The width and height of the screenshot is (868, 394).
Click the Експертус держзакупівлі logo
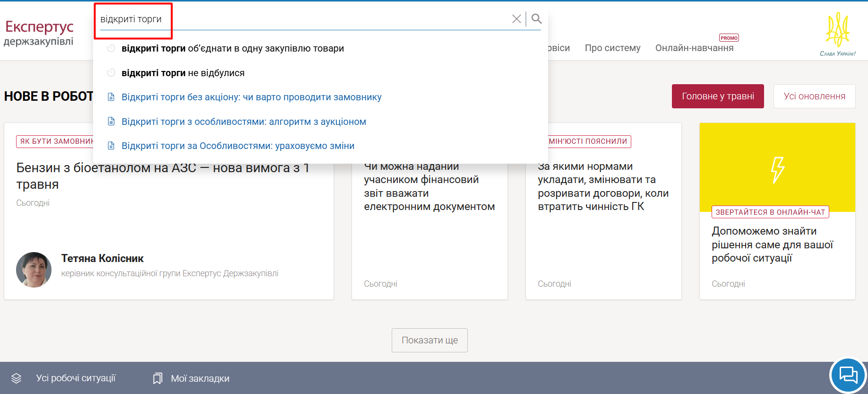[x=39, y=33]
